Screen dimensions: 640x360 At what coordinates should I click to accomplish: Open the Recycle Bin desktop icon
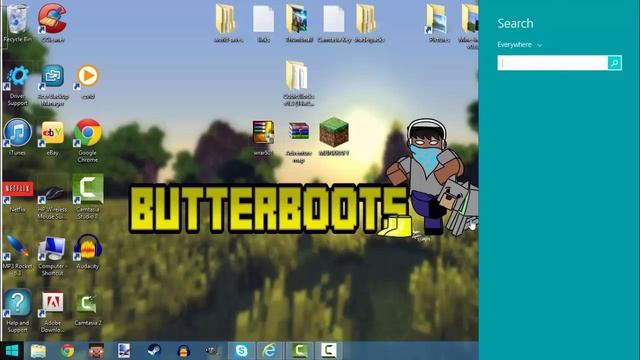click(17, 19)
